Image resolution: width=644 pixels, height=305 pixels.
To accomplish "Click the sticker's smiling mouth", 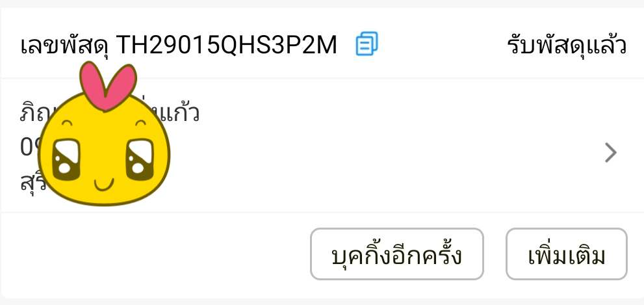I will pyautogui.click(x=103, y=185).
